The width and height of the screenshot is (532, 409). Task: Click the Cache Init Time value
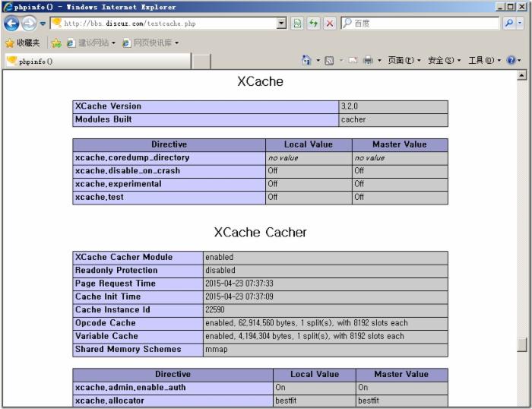239,296
